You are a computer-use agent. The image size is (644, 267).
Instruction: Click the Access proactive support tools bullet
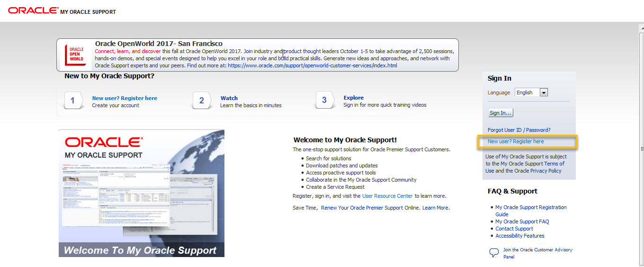(x=341, y=173)
